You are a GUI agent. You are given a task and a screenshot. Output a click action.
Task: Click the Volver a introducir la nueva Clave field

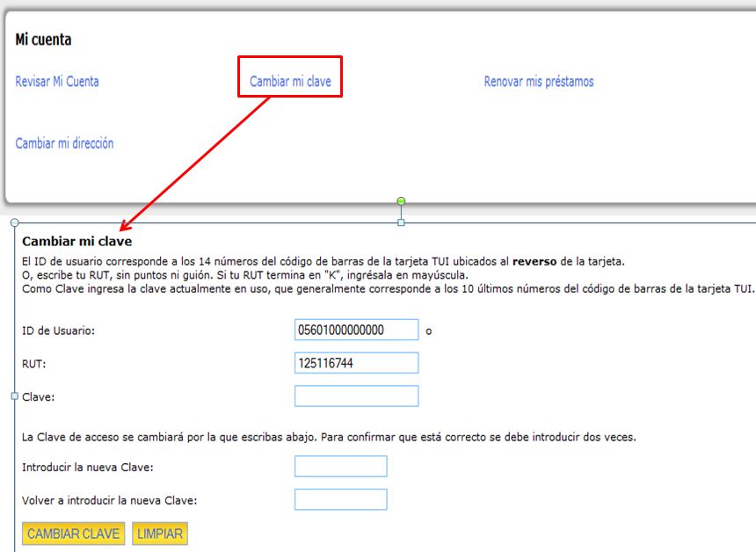click(x=340, y=500)
